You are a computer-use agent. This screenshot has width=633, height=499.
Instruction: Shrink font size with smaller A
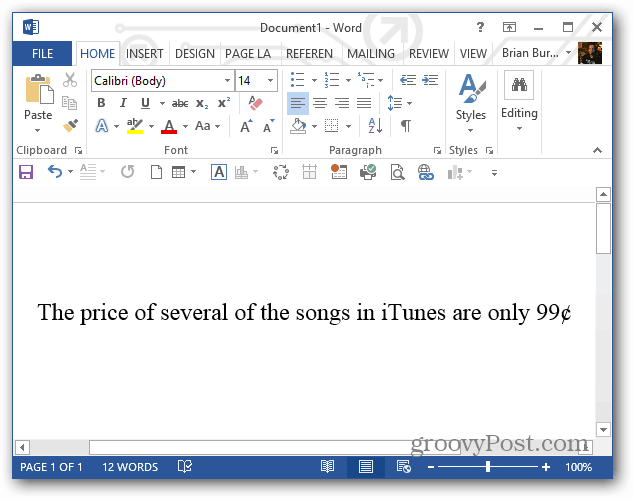click(x=268, y=126)
